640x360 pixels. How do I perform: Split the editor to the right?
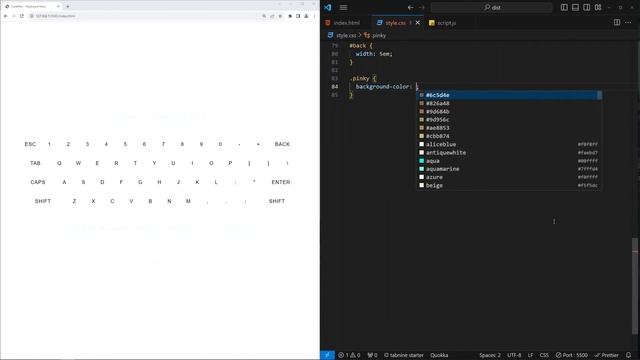click(617, 22)
